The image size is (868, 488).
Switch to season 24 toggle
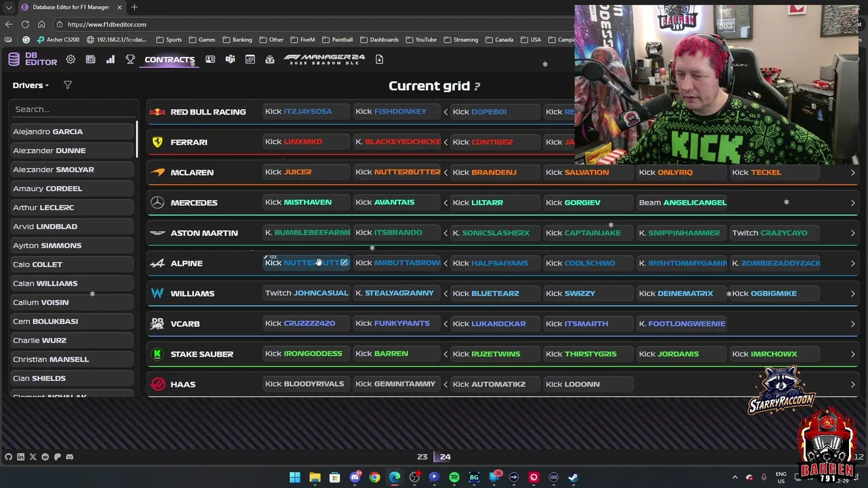(x=445, y=457)
